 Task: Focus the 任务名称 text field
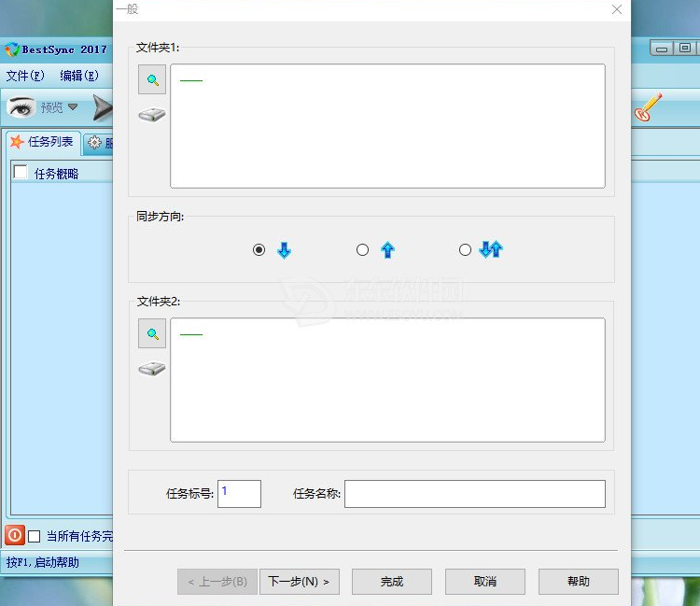click(x=475, y=494)
